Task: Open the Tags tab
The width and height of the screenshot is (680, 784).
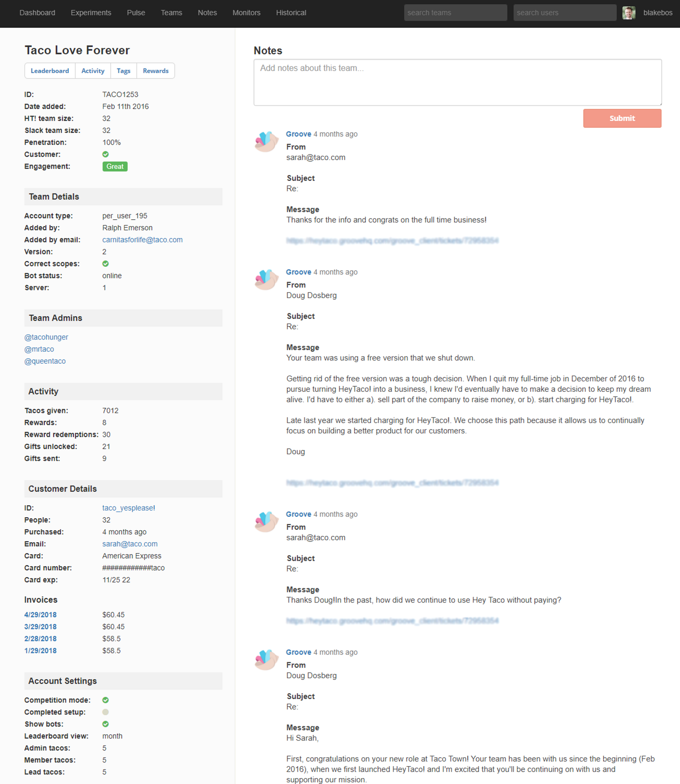Action: click(x=124, y=71)
